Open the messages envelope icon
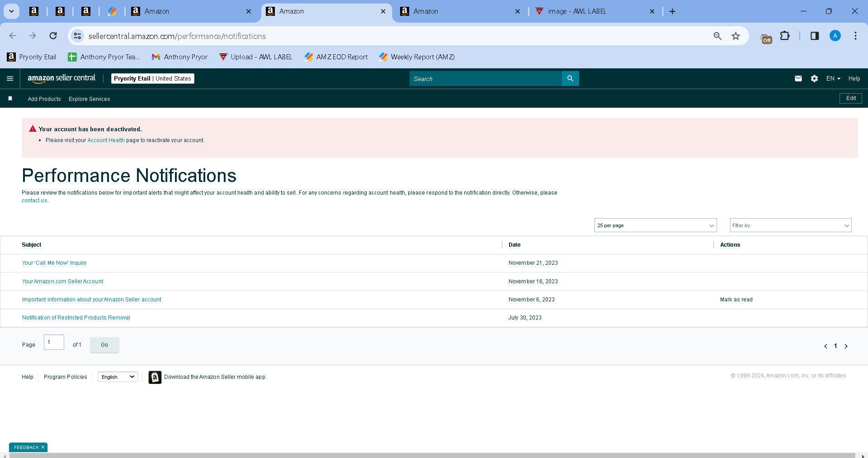Viewport: 868px width, 458px height. click(798, 79)
